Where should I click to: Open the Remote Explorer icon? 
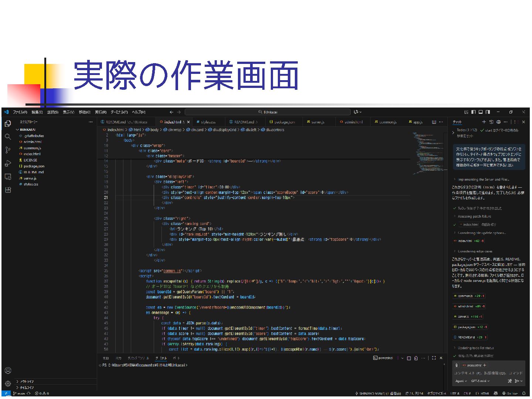(8, 177)
